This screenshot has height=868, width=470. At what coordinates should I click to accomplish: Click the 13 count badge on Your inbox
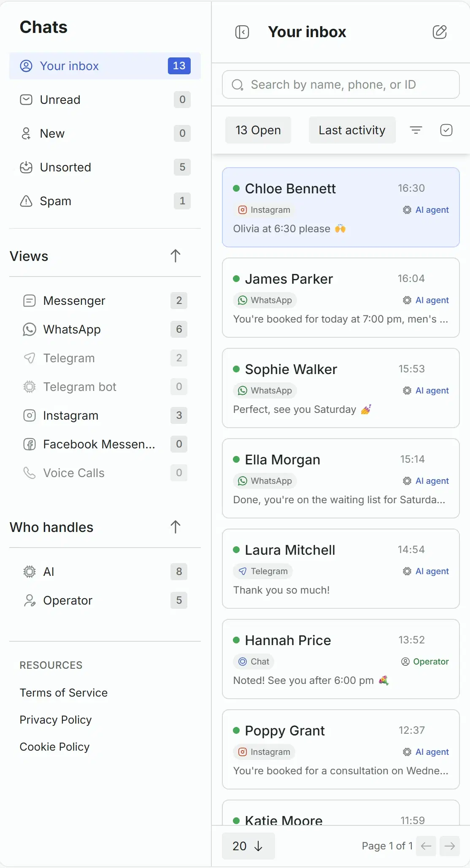pos(179,66)
